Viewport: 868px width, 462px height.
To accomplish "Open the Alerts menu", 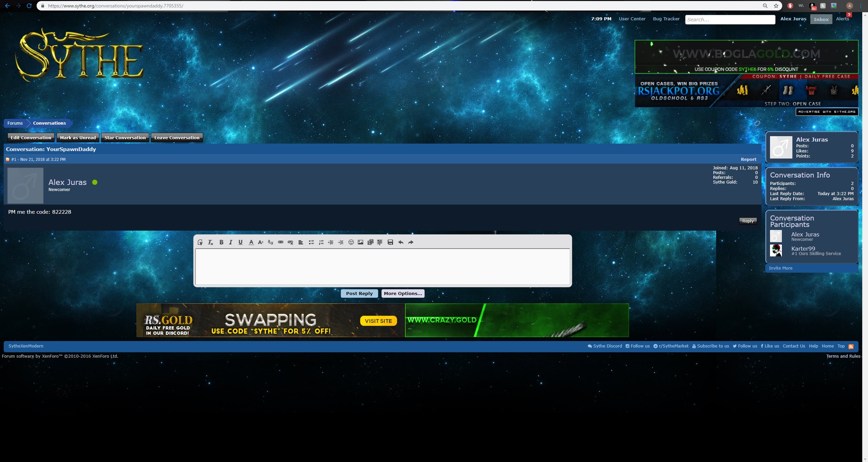I will coord(842,19).
